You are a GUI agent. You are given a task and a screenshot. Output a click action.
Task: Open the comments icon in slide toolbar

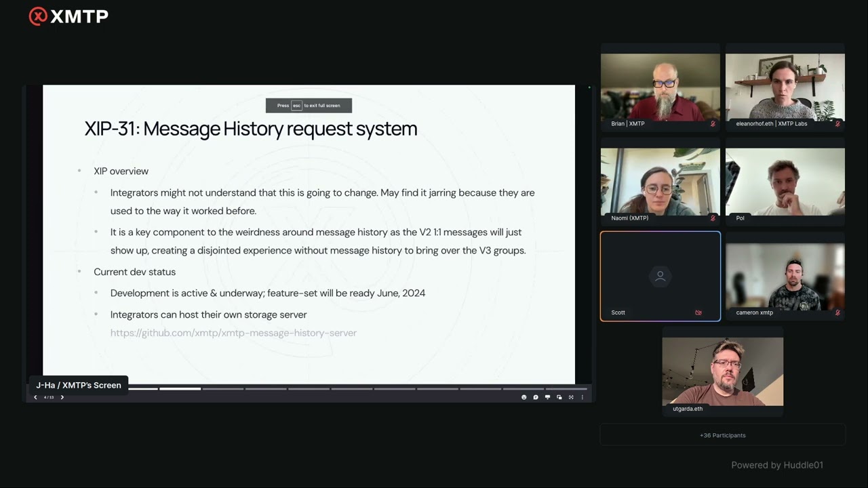pyautogui.click(x=536, y=397)
